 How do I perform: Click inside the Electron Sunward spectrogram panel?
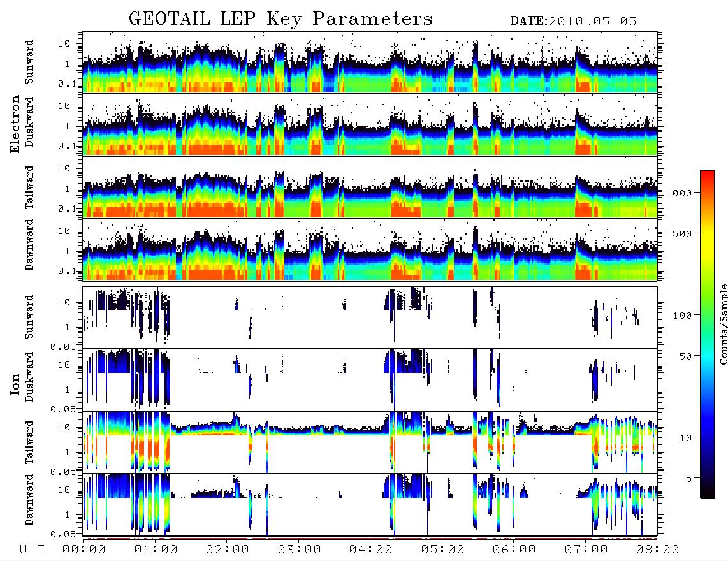(x=370, y=62)
